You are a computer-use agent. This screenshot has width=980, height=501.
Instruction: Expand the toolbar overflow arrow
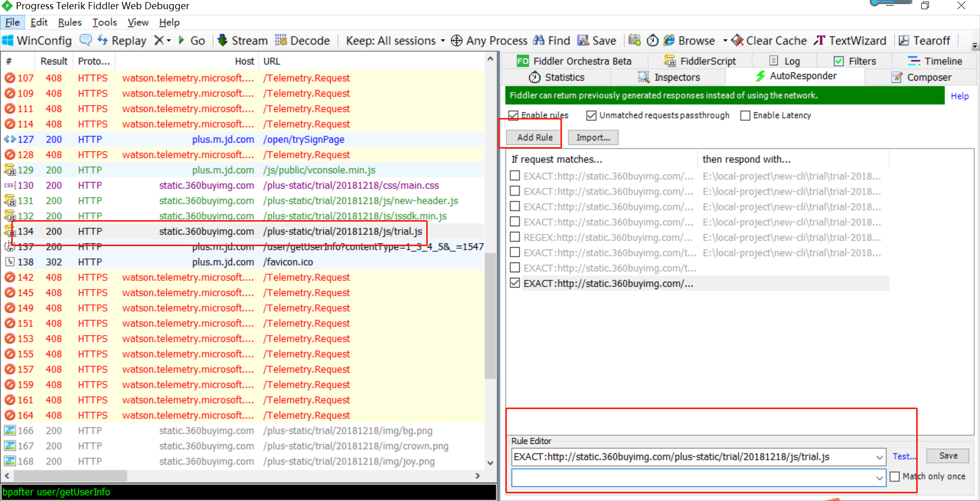(x=975, y=45)
